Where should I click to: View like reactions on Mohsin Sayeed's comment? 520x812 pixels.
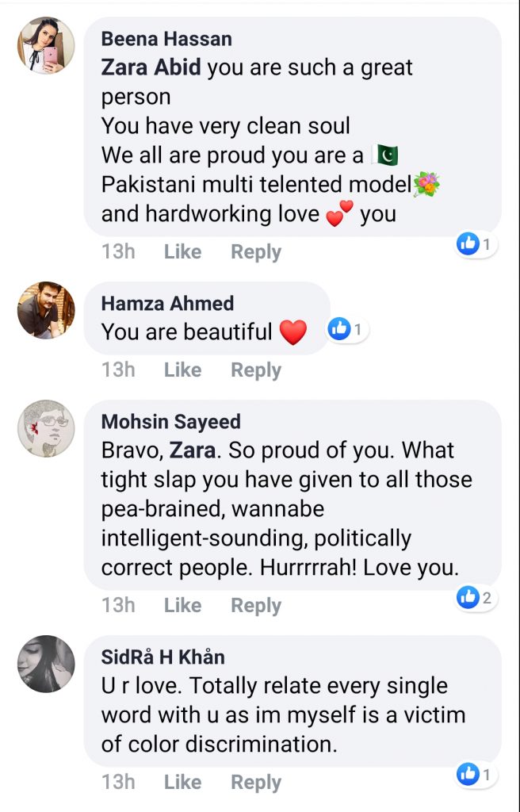pyautogui.click(x=476, y=599)
